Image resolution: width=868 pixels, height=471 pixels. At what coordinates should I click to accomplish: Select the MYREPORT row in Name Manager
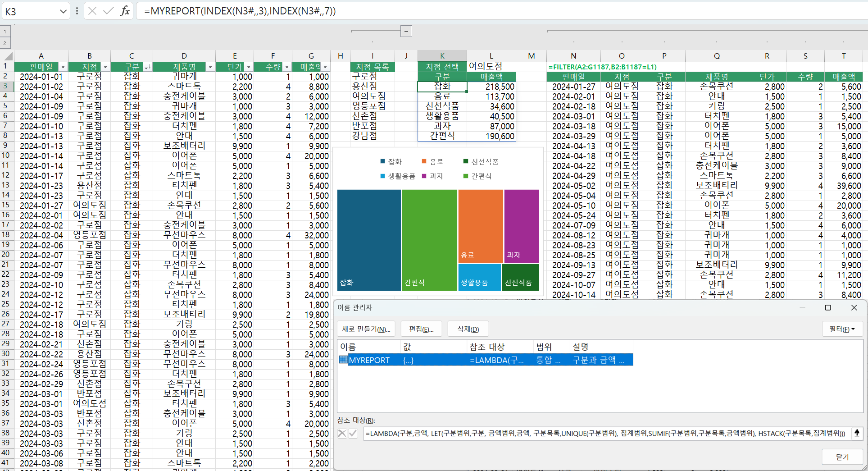tap(486, 360)
